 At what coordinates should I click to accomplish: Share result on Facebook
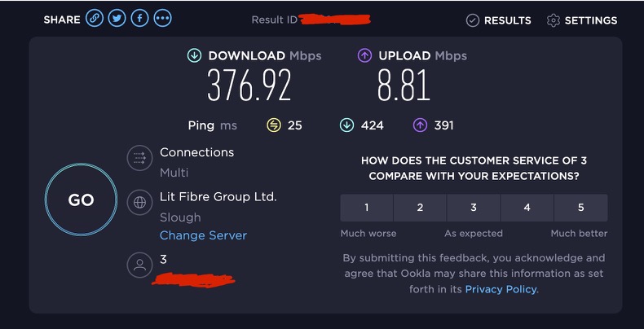tap(139, 19)
